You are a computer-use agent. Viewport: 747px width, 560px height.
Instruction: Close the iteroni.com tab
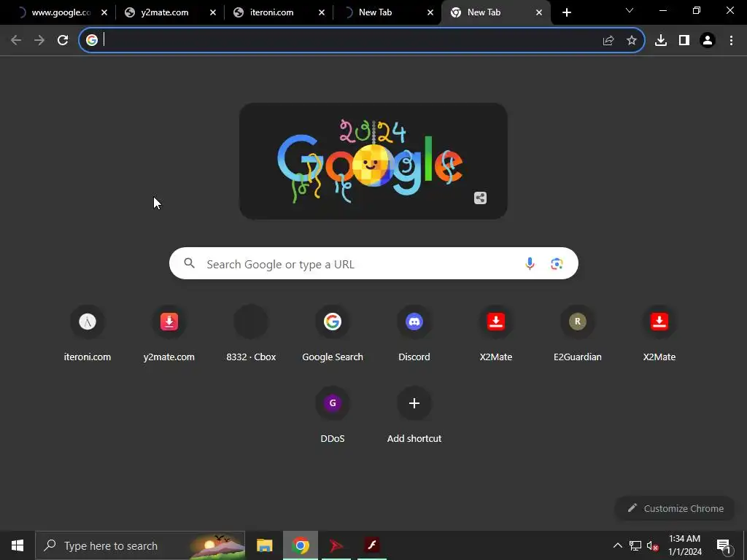click(x=322, y=12)
